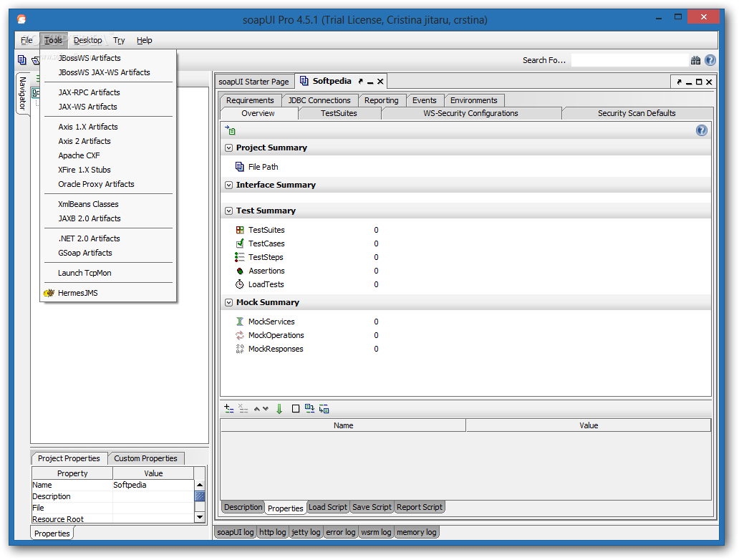This screenshot has width=739, height=560.
Task: Click the File Path document icon
Action: click(x=239, y=166)
